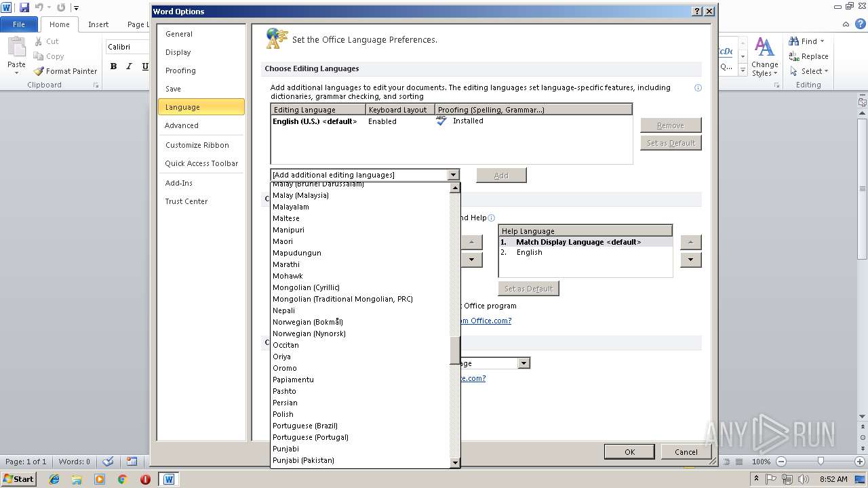Open the Advanced options category
868x488 pixels.
pyautogui.click(x=201, y=125)
